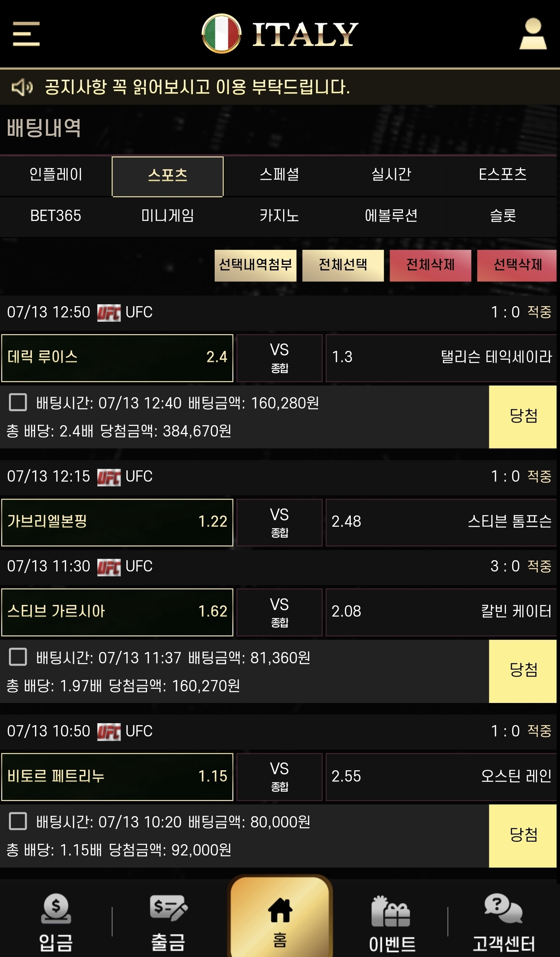Click the 전체선택 button

(343, 265)
